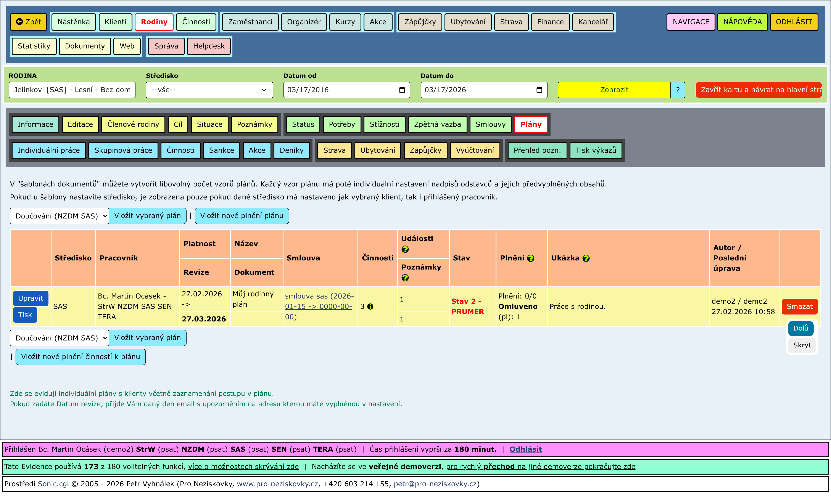Click the question mark button beside Zobrazit

click(x=678, y=90)
